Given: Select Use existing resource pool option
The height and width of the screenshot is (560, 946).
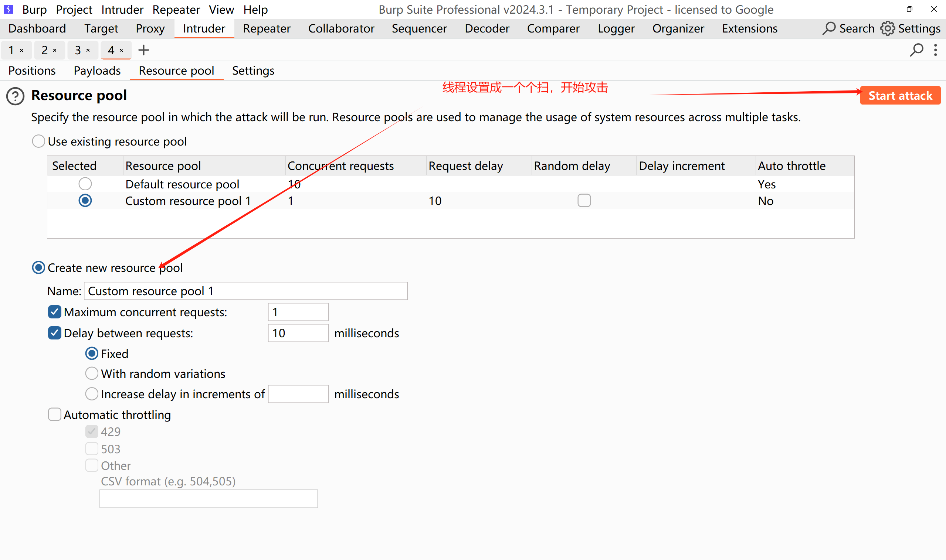Looking at the screenshot, I should 38,141.
